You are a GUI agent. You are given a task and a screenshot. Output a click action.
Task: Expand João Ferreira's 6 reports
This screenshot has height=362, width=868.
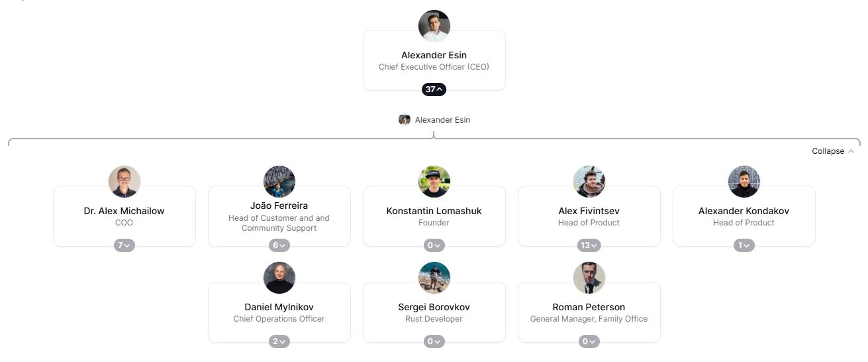(x=279, y=245)
